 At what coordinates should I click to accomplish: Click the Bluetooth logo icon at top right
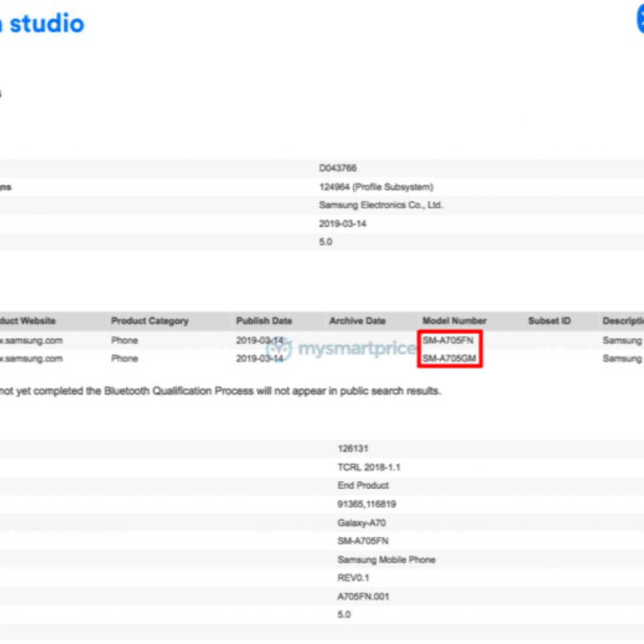(x=639, y=19)
